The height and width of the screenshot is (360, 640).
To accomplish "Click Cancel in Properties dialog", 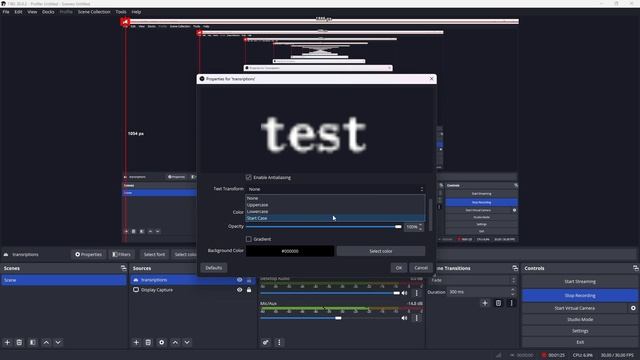I will [x=421, y=268].
